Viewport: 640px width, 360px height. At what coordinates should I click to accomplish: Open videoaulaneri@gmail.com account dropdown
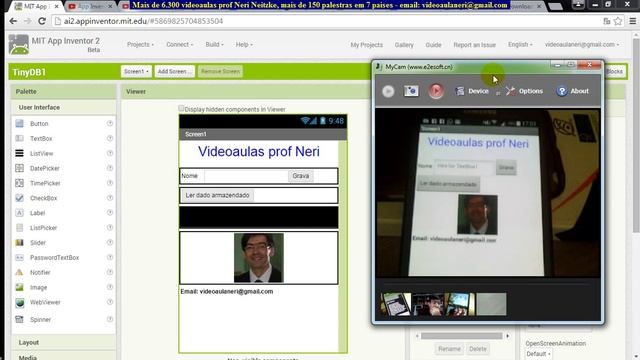(x=582, y=44)
